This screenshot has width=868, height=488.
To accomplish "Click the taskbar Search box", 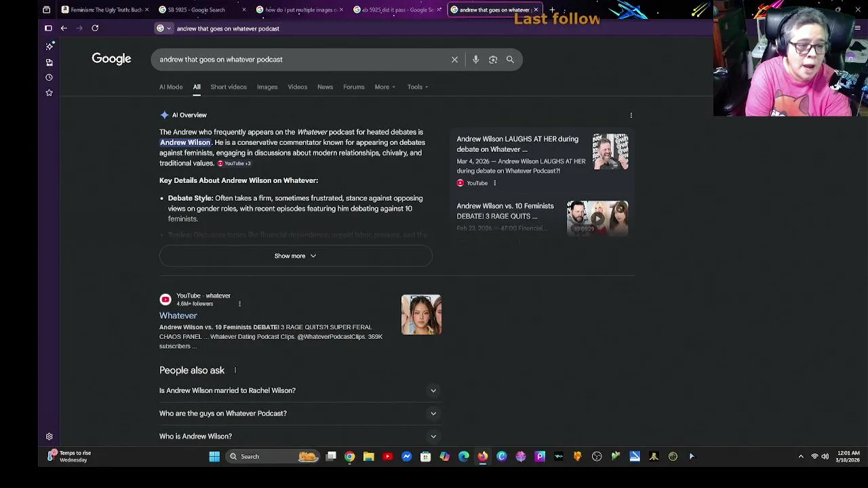I will [271, 456].
